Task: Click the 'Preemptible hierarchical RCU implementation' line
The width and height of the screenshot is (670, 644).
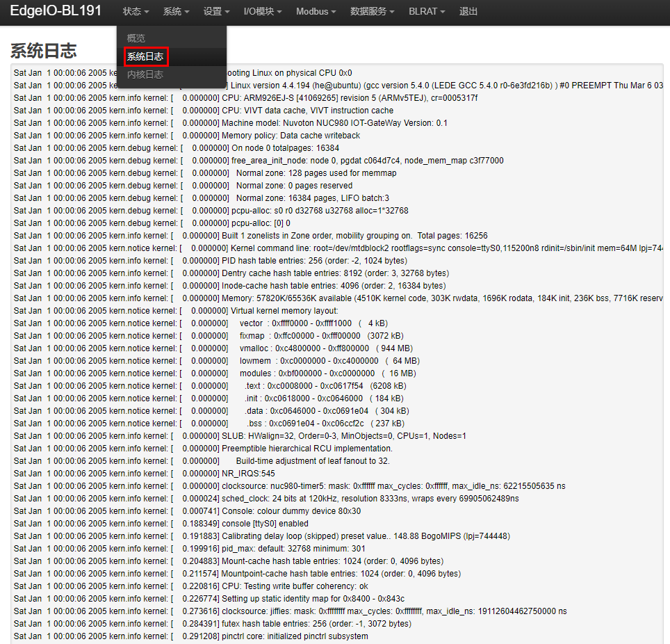Action: [x=204, y=449]
